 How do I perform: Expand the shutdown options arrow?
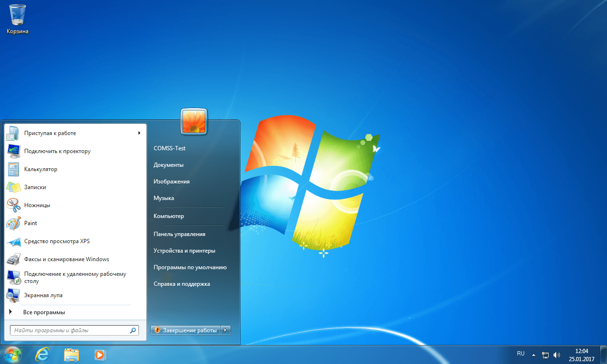[226, 330]
